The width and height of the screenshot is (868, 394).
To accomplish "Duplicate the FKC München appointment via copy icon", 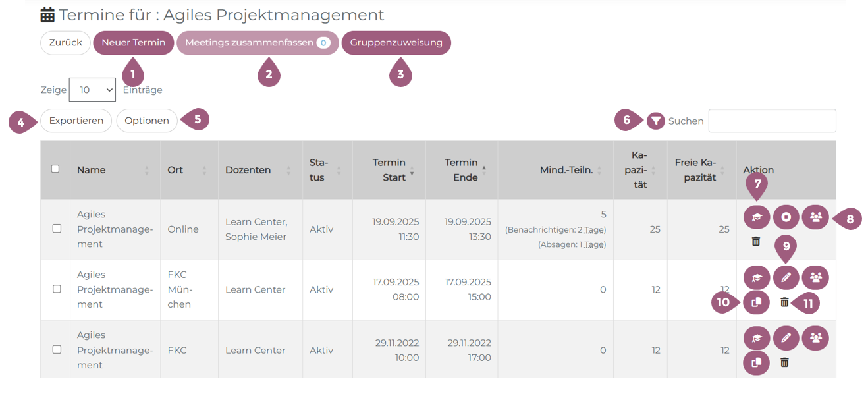I will coord(756,302).
